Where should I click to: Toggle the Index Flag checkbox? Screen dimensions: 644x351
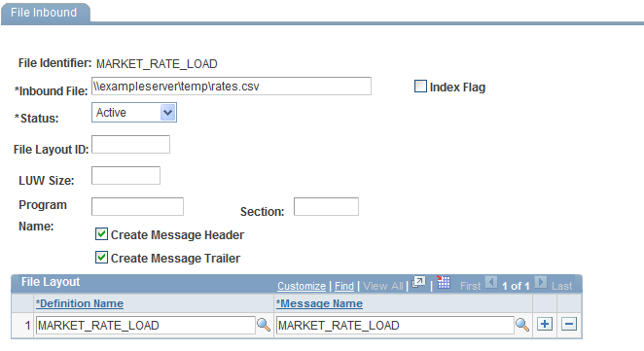pyautogui.click(x=420, y=87)
